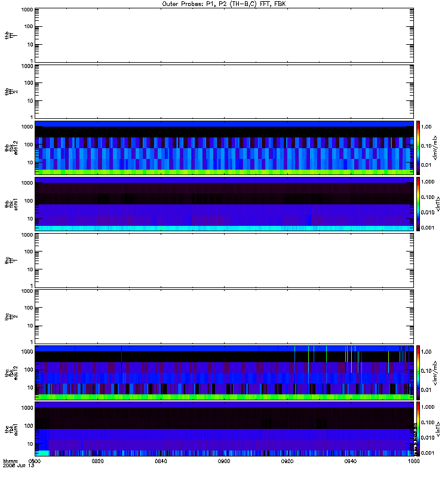Click '1.000' on the thc scm1 color bar
The width and height of the screenshot is (448, 478).
pyautogui.click(x=428, y=407)
